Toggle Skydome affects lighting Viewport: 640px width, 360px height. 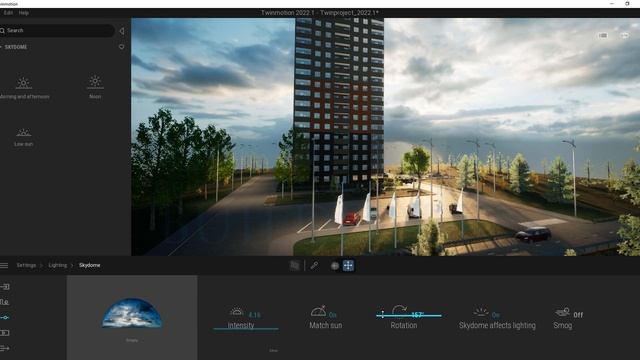point(497,319)
